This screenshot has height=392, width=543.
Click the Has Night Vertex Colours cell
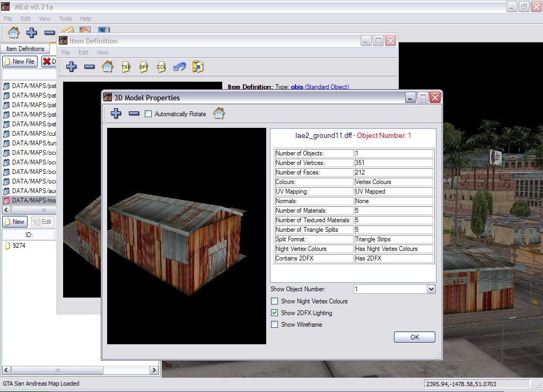tap(394, 249)
